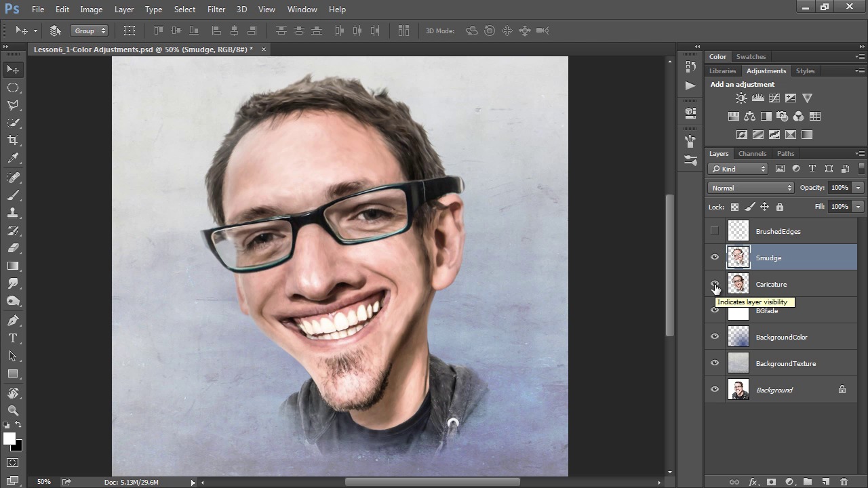Hide the Smudge layer
This screenshot has width=868, height=488.
(715, 258)
